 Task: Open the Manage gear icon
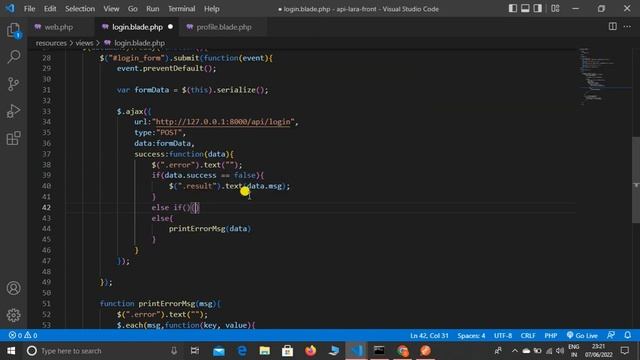13,315
